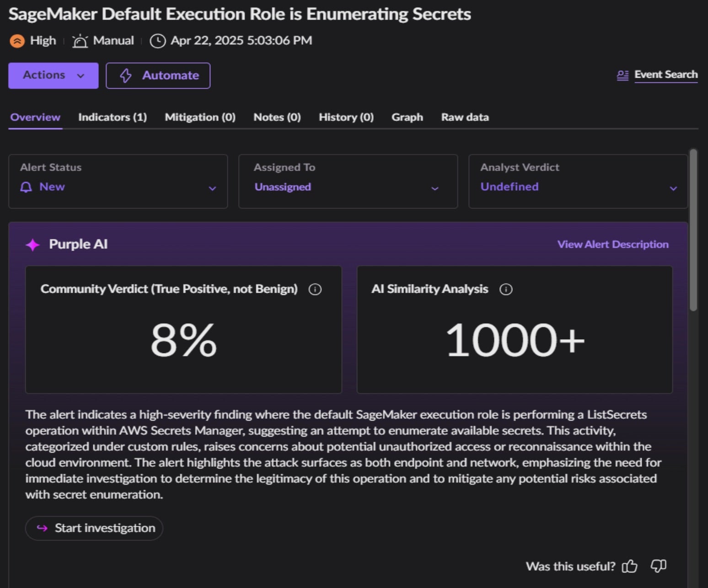Click the clock timestamp icon
708x588 pixels.
tap(158, 41)
